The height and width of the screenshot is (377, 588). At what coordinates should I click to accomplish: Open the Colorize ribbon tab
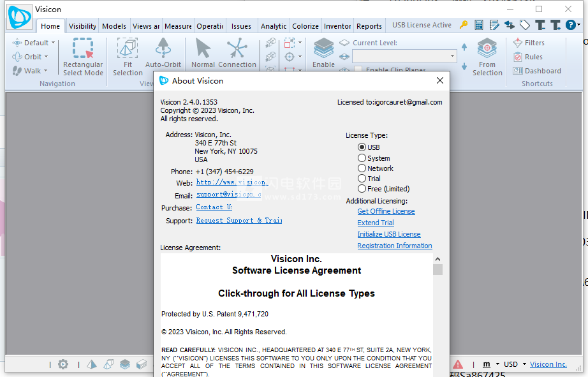pos(305,26)
